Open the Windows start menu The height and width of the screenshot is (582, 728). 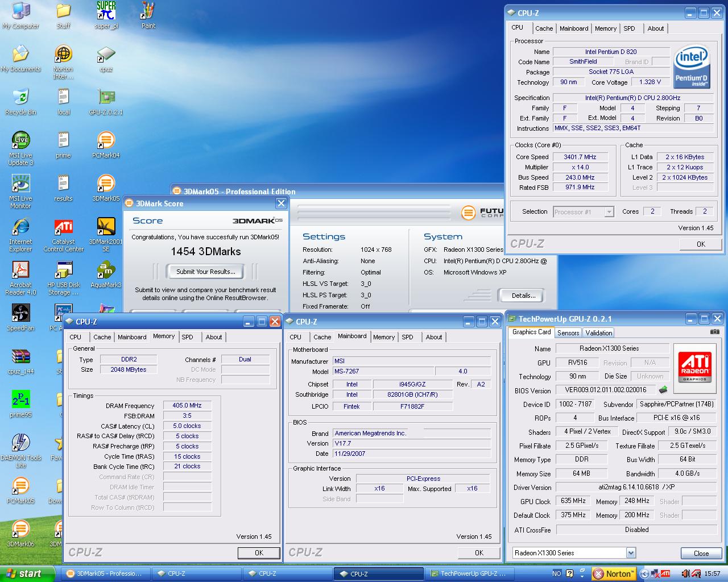click(x=27, y=573)
